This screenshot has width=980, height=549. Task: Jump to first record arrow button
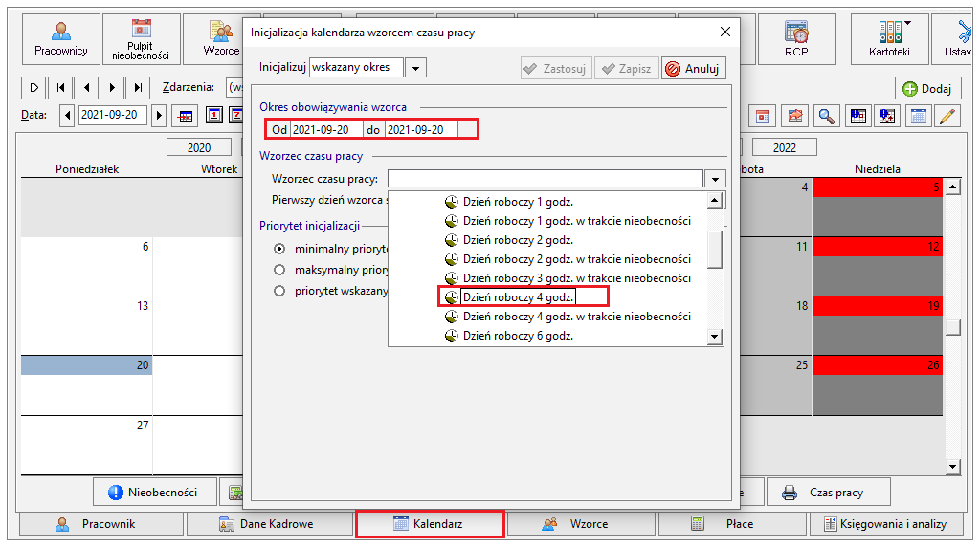point(60,87)
